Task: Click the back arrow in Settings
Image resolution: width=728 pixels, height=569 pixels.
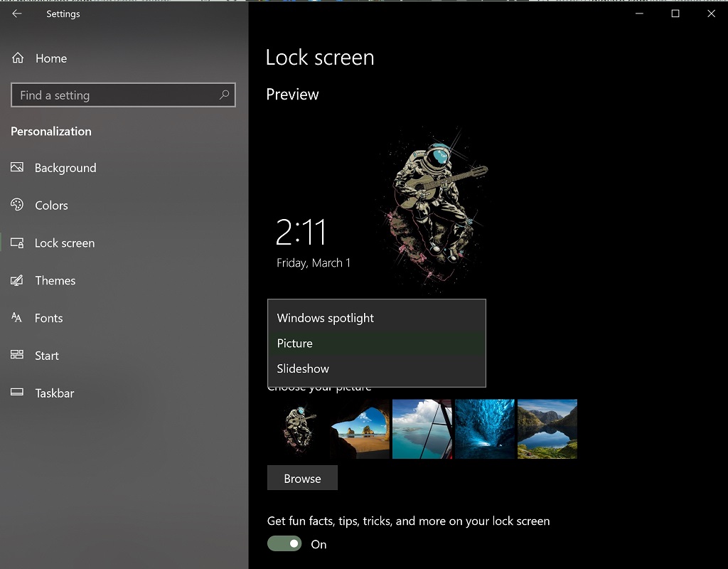Action: [x=17, y=14]
